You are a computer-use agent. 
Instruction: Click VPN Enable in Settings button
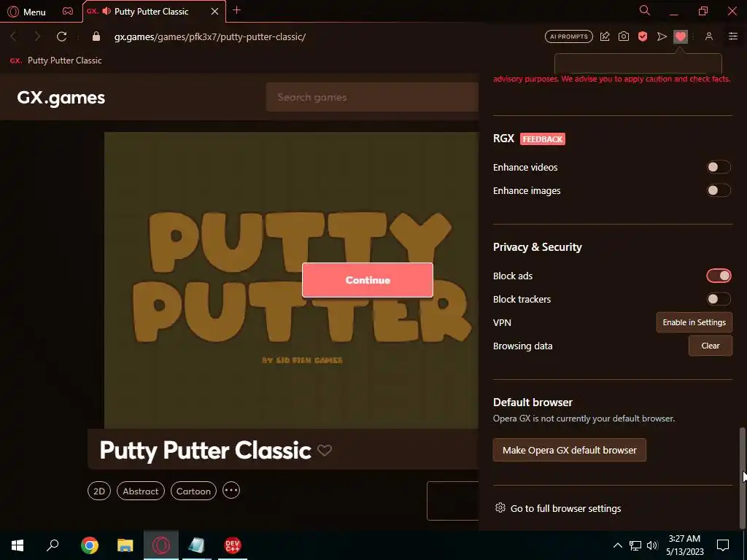coord(694,322)
